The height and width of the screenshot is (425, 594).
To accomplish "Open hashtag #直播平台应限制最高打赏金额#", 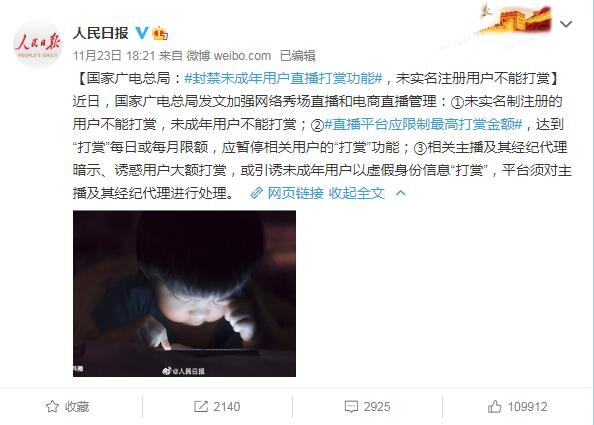I will coord(423,124).
